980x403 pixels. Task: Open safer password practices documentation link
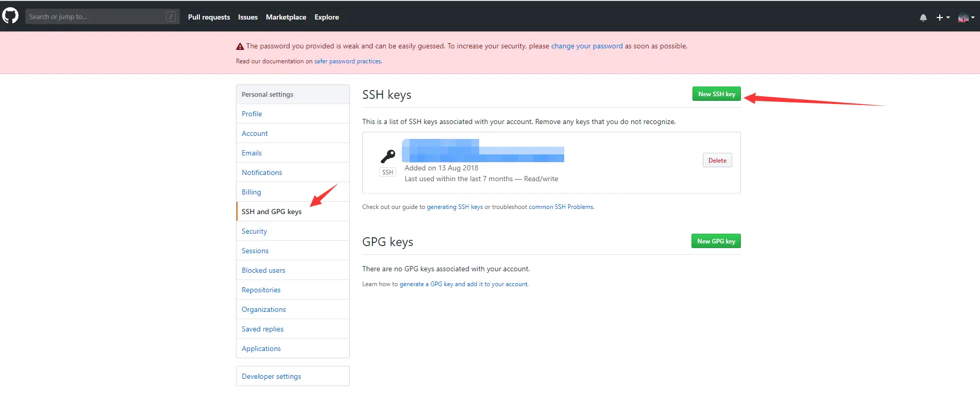[x=348, y=61]
